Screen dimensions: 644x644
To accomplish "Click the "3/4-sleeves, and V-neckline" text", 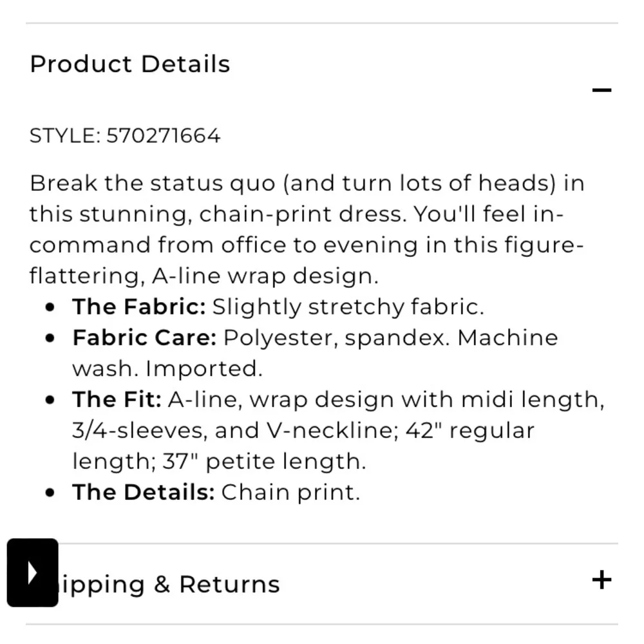I will click(232, 430).
